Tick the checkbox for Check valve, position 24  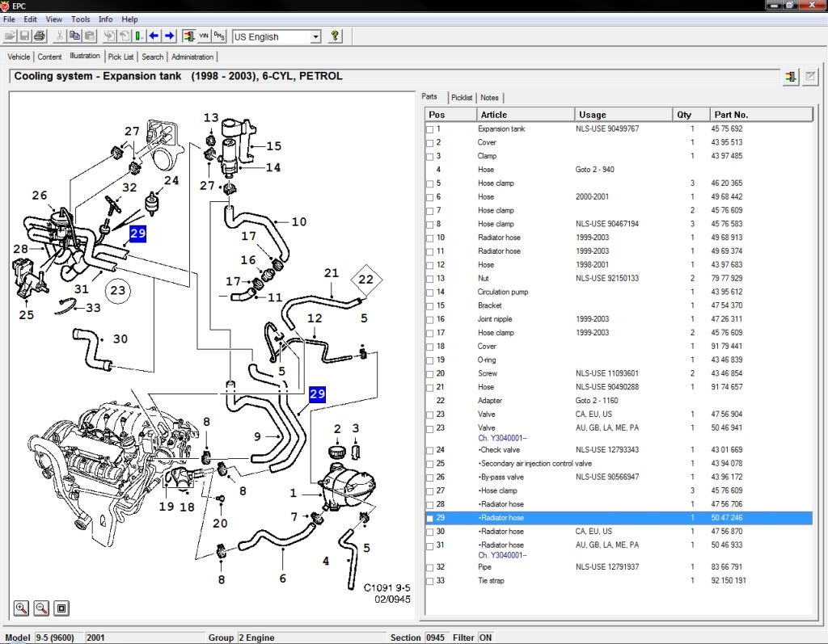[430, 451]
